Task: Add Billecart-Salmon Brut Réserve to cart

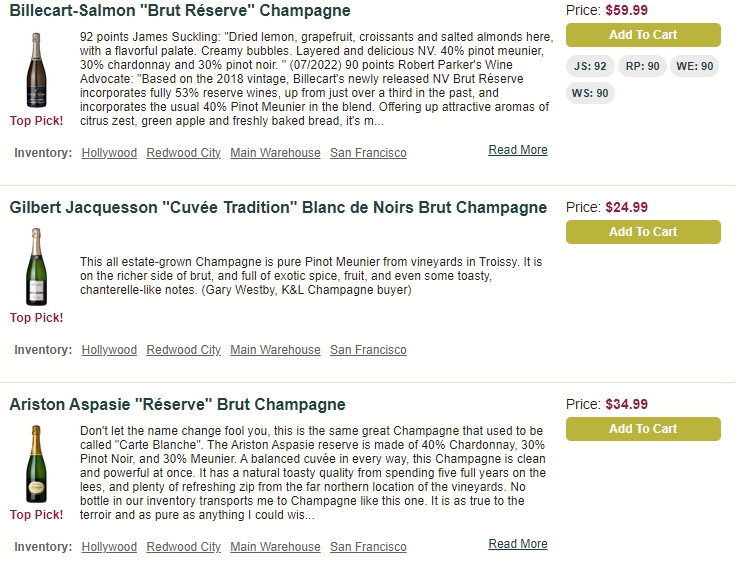Action: pyautogui.click(x=643, y=35)
